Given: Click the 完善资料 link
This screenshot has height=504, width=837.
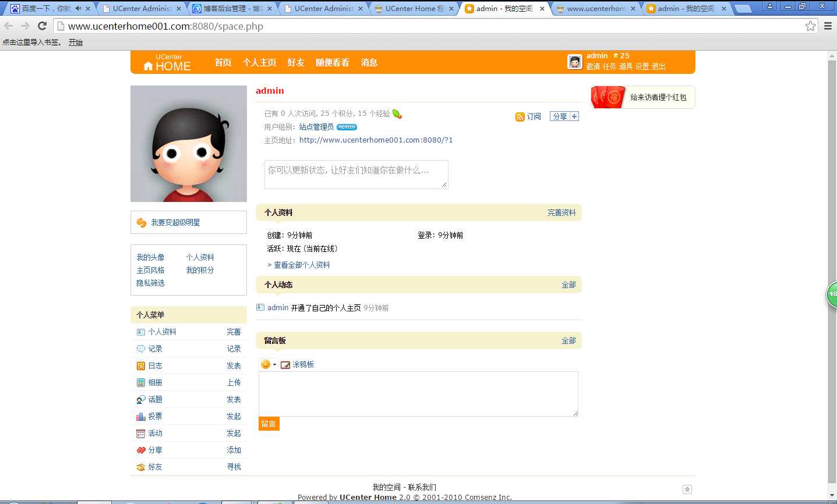Looking at the screenshot, I should (561, 212).
